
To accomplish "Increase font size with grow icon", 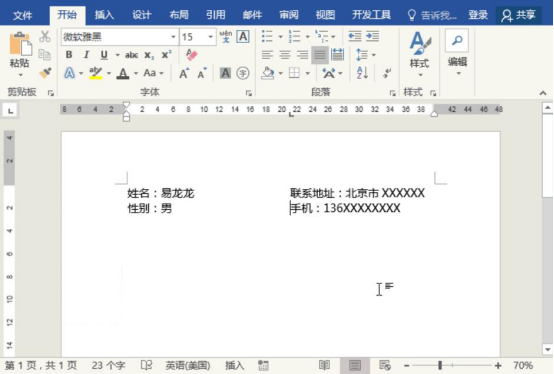I will [184, 73].
